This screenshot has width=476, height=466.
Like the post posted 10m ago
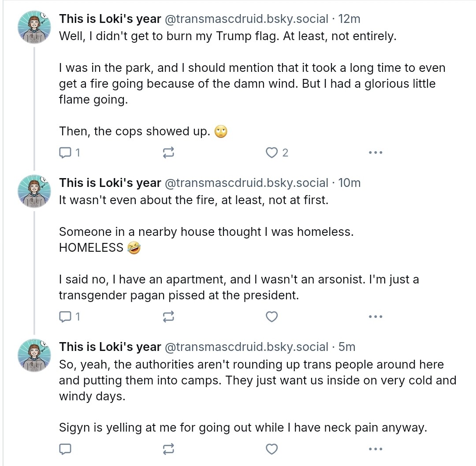pyautogui.click(x=272, y=317)
